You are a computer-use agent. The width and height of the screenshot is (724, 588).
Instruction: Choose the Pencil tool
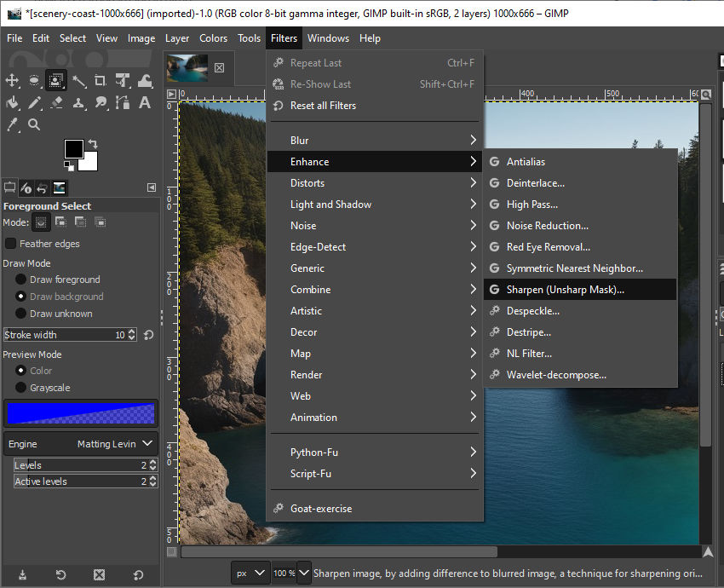pyautogui.click(x=34, y=103)
